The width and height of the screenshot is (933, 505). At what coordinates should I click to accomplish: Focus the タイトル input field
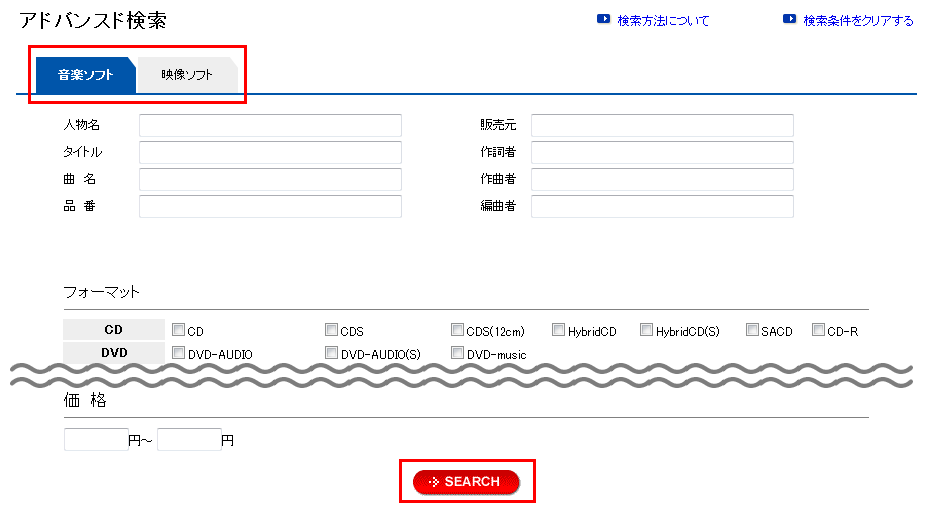coord(270,152)
